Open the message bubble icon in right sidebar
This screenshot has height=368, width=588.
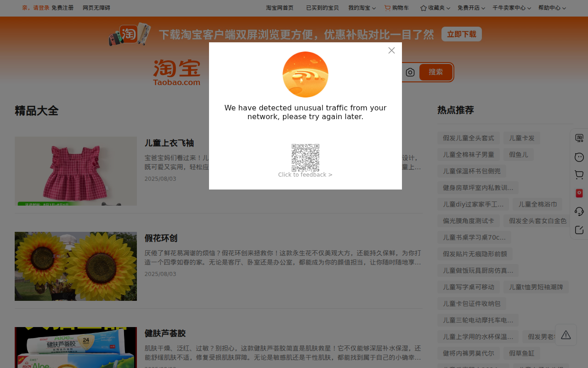[x=579, y=156]
